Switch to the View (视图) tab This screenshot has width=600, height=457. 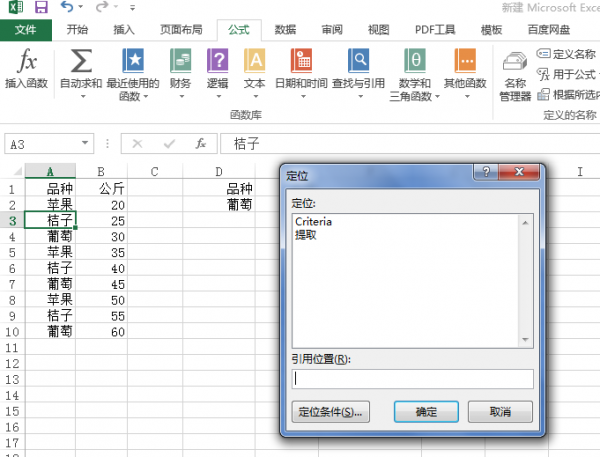tap(378, 30)
